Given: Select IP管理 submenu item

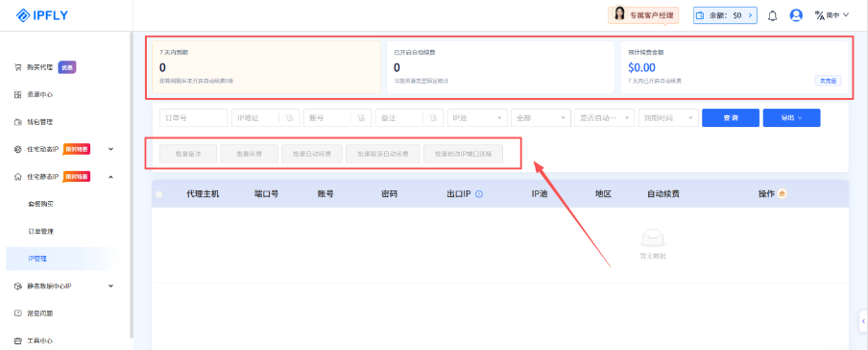Looking at the screenshot, I should pos(60,259).
